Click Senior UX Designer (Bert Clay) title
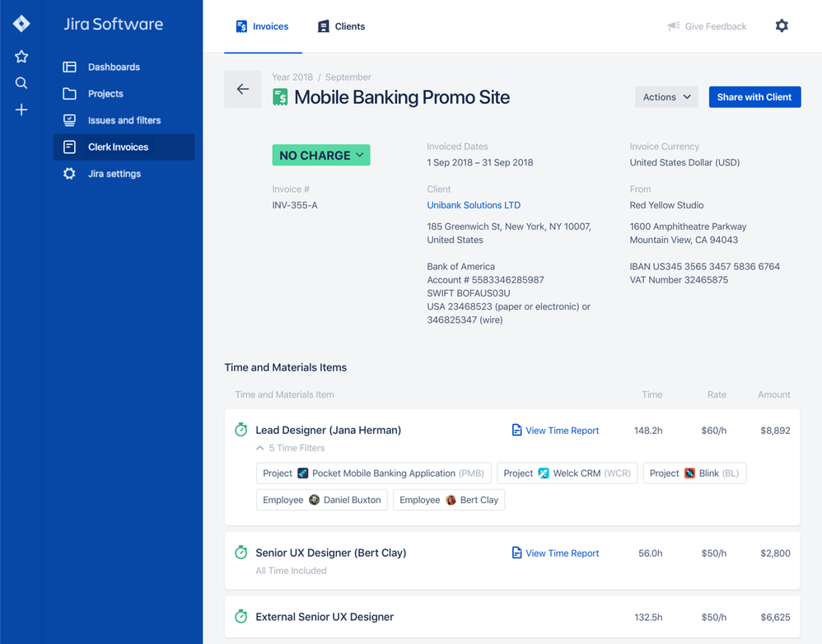The height and width of the screenshot is (644, 822). tap(331, 553)
